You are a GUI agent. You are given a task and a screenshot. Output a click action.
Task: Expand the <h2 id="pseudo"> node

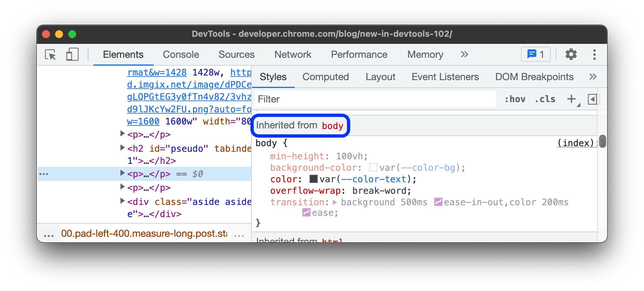pos(122,147)
